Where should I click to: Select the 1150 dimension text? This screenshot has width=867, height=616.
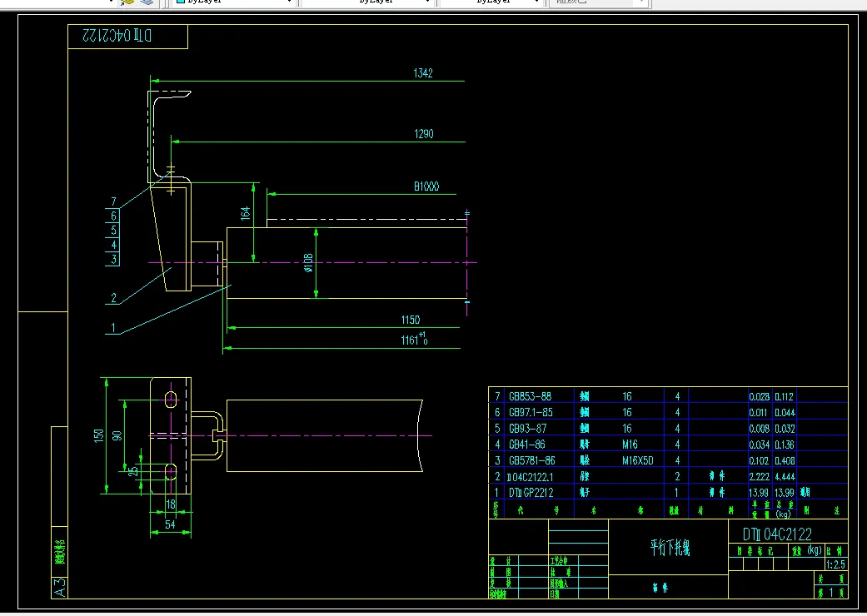(411, 320)
